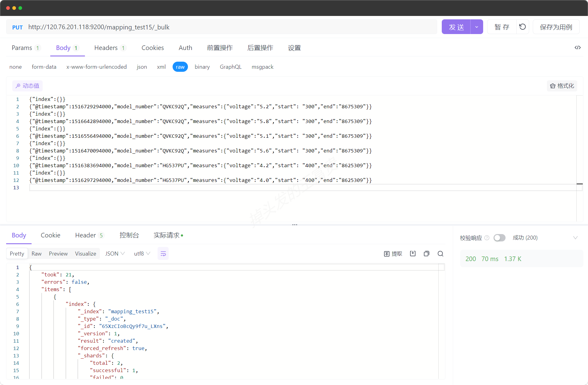The height and width of the screenshot is (385, 588).
Task: Select the form-data body type
Action: point(44,67)
